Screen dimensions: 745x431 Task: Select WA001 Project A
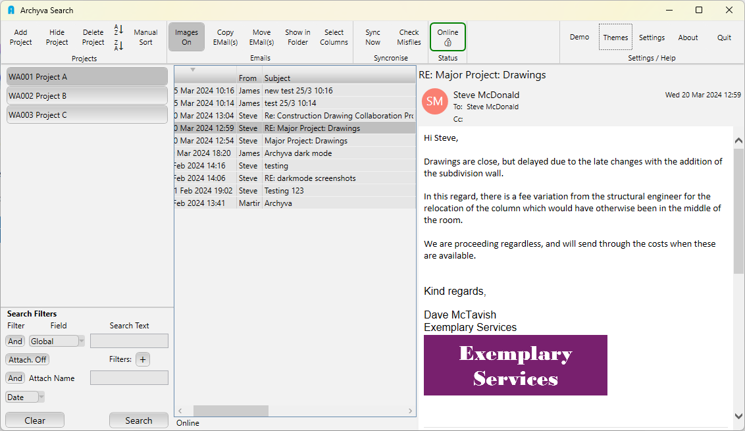[87, 77]
